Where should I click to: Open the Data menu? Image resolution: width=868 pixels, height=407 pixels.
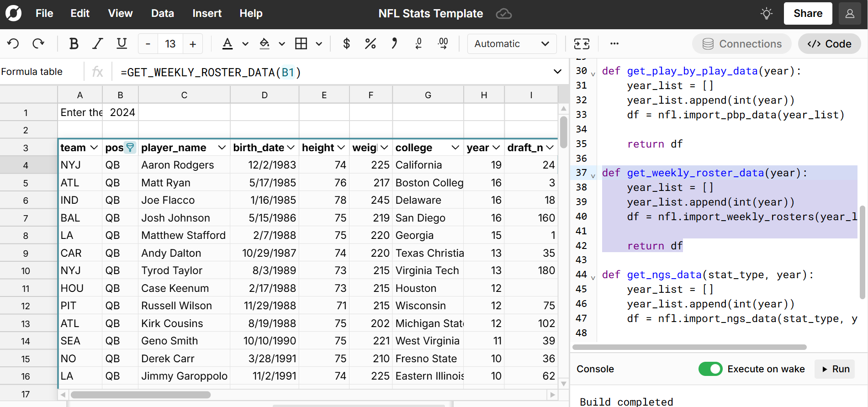click(x=162, y=14)
